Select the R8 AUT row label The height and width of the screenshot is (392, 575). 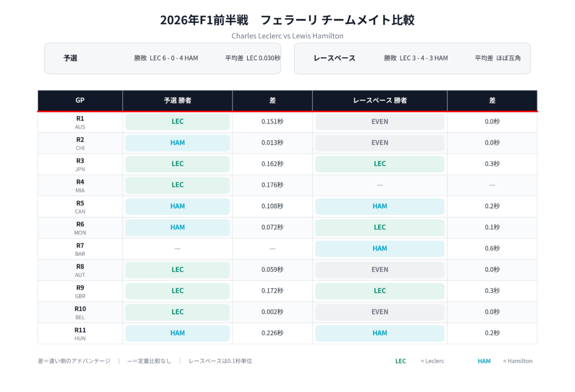point(80,271)
